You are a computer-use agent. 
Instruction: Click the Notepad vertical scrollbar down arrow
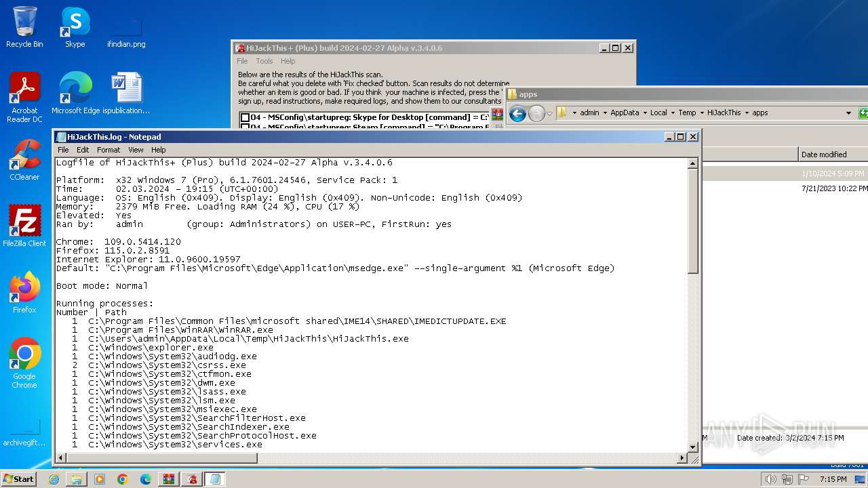[x=693, y=447]
